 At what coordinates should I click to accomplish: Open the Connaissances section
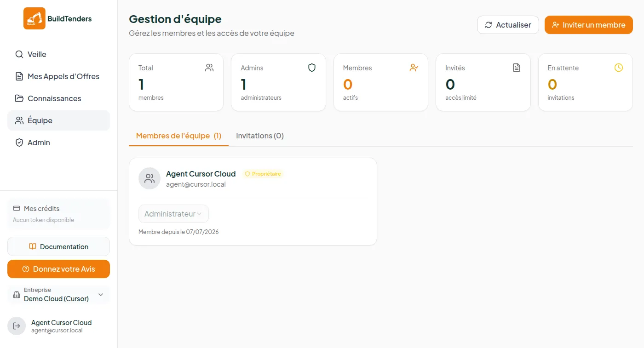click(x=58, y=98)
